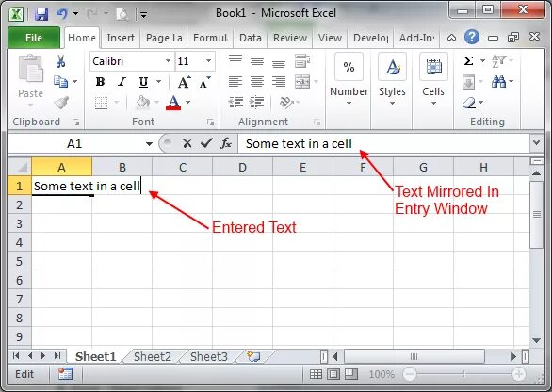Toggle Underline formatting
Viewport: 552px width, 392px height.
[143, 82]
